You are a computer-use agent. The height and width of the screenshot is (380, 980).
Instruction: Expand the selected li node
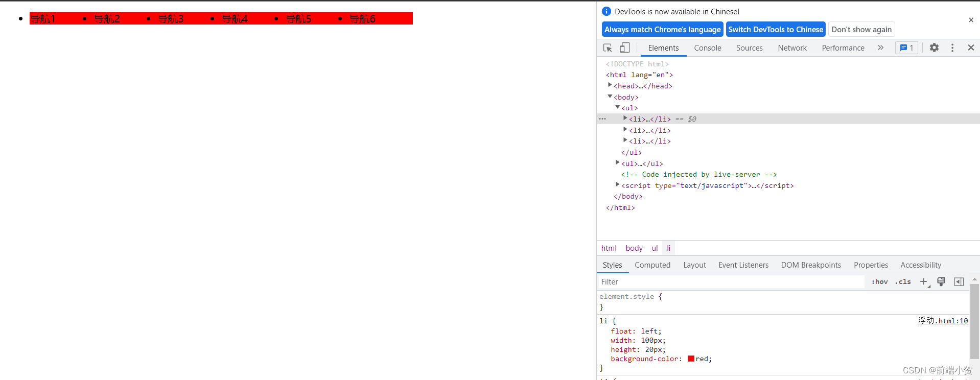(625, 118)
